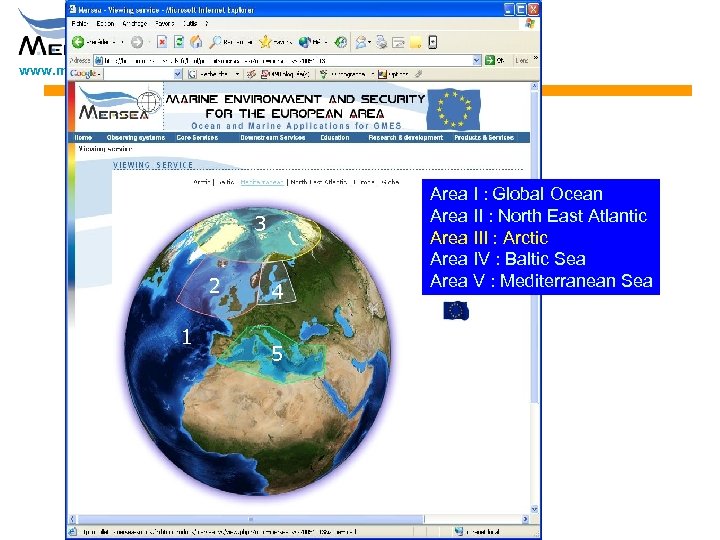Click the Baltic link above the globe
720x540 pixels.
225,182
